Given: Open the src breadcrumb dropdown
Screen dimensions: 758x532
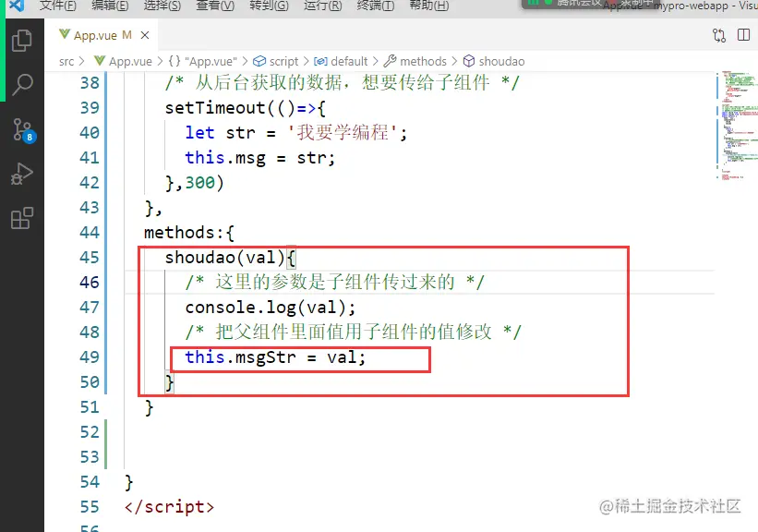Looking at the screenshot, I should [x=66, y=61].
